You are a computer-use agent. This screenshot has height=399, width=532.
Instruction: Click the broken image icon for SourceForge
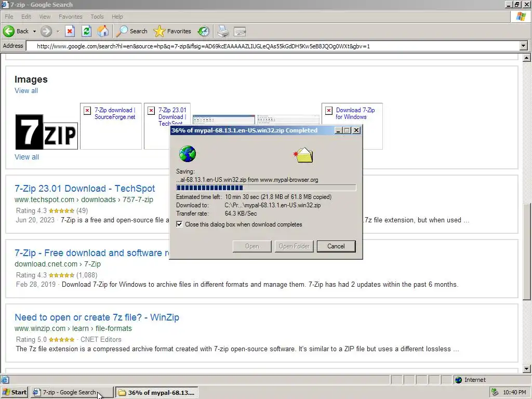pyautogui.click(x=87, y=111)
